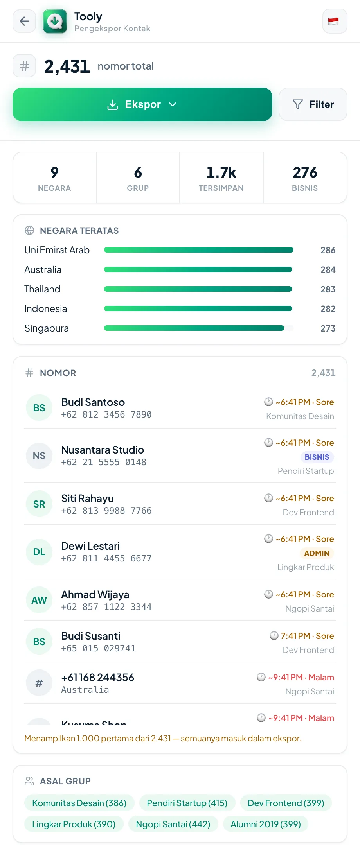360x868 pixels.
Task: Open the Tersimpan stat card showing 1.7k
Action: [221, 178]
